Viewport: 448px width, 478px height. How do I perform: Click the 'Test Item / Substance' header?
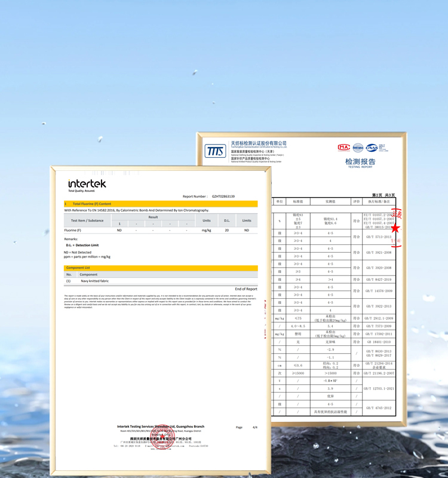click(87, 220)
